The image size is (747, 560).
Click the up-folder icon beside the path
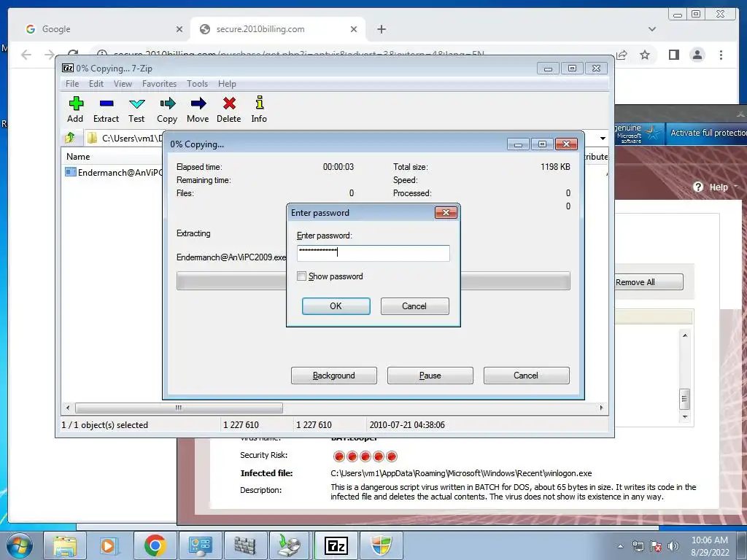[x=70, y=138]
